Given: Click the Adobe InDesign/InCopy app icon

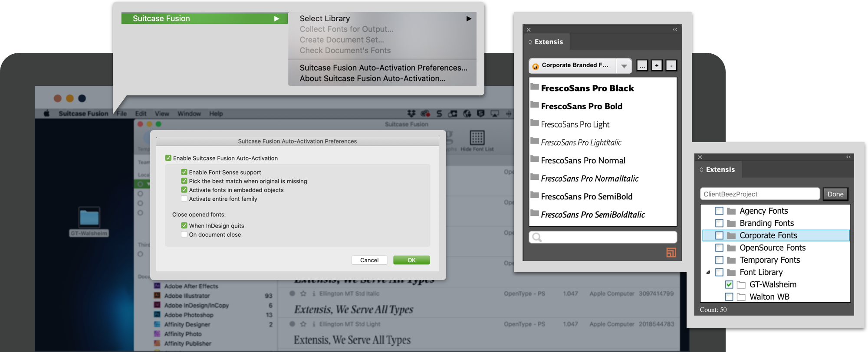Looking at the screenshot, I should (x=157, y=305).
